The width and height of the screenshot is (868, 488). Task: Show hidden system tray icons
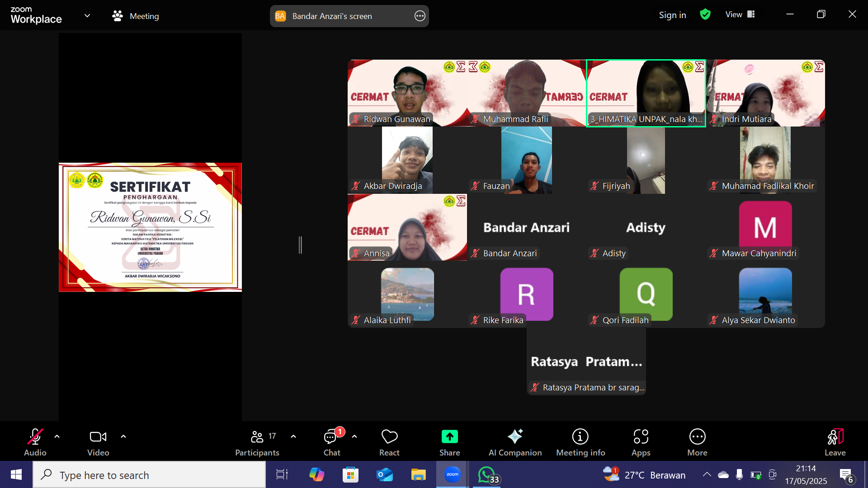point(707,474)
